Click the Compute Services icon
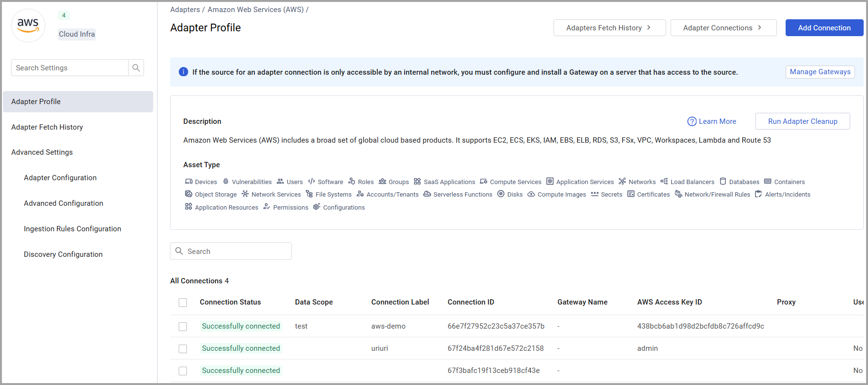The width and height of the screenshot is (868, 385). [x=484, y=182]
